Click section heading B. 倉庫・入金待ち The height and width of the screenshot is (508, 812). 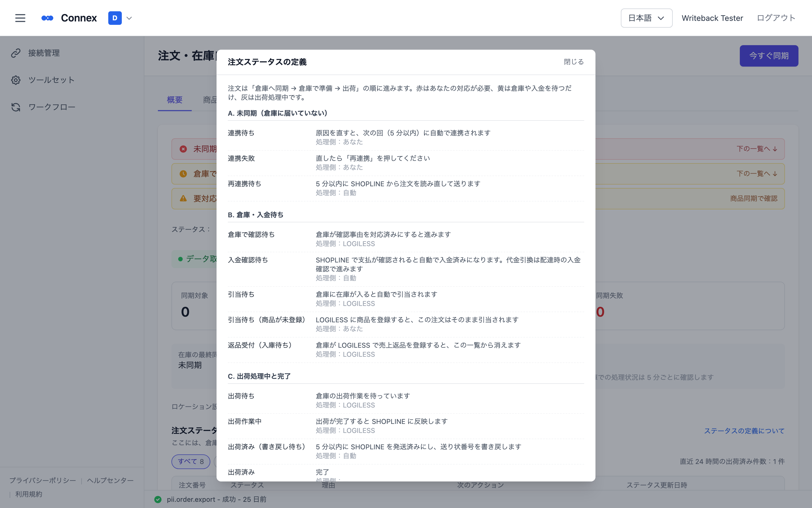pos(255,215)
